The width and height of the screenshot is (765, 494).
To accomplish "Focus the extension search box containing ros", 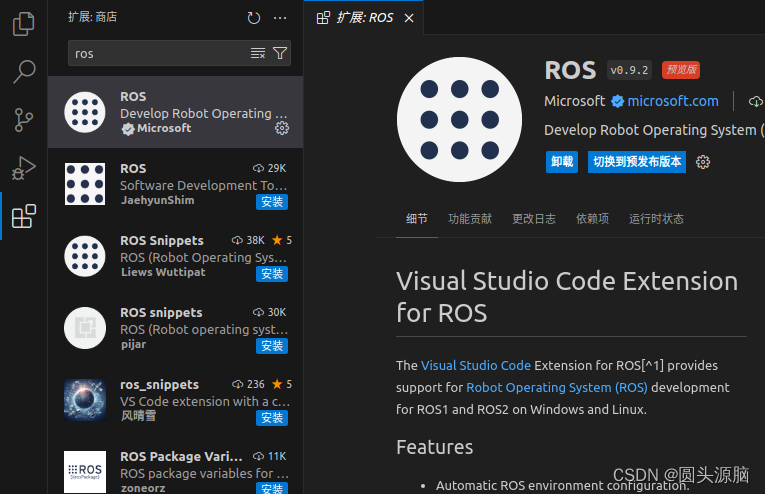I will (x=160, y=53).
